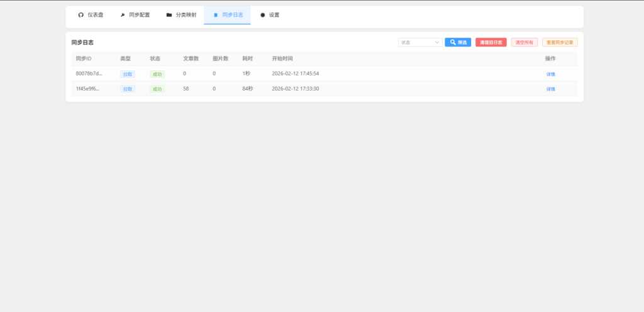Click the gear icon beside 设置

point(263,14)
